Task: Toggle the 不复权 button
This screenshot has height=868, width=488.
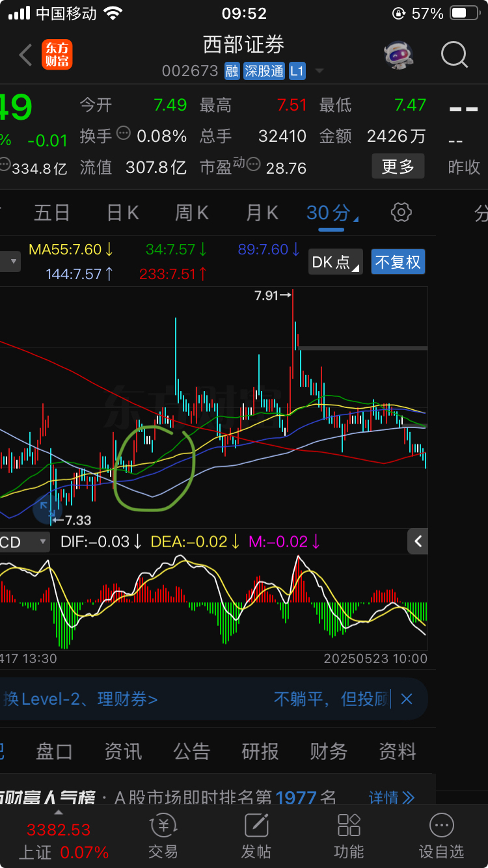Action: [x=398, y=262]
